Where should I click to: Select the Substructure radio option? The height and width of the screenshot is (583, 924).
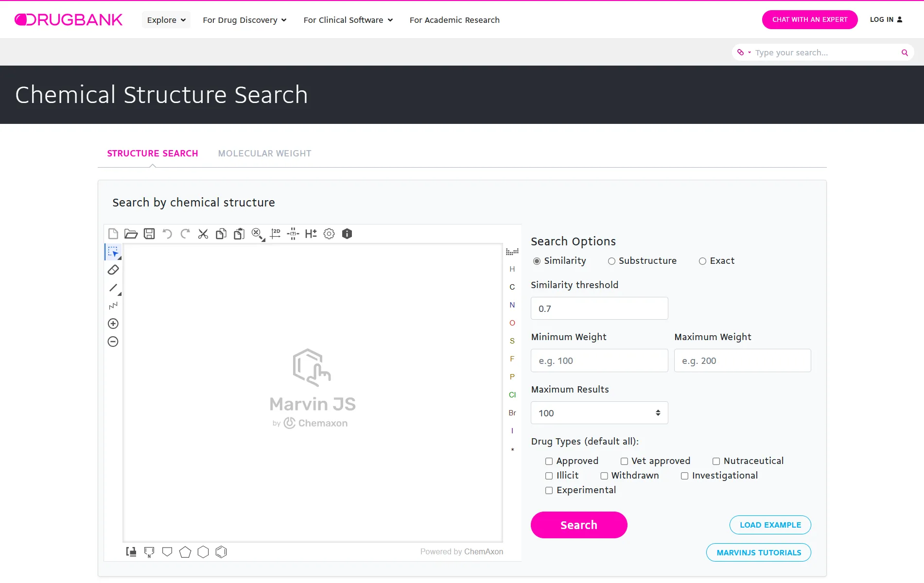point(611,261)
